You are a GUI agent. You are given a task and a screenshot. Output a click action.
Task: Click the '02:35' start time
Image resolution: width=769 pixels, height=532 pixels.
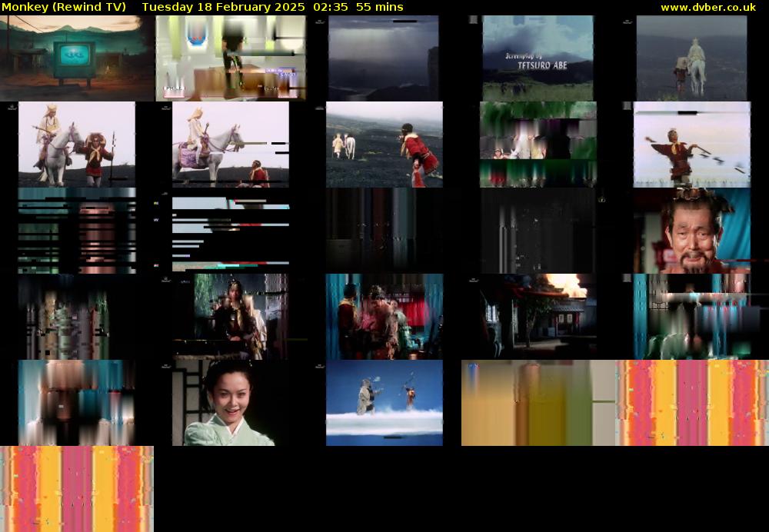pos(332,7)
